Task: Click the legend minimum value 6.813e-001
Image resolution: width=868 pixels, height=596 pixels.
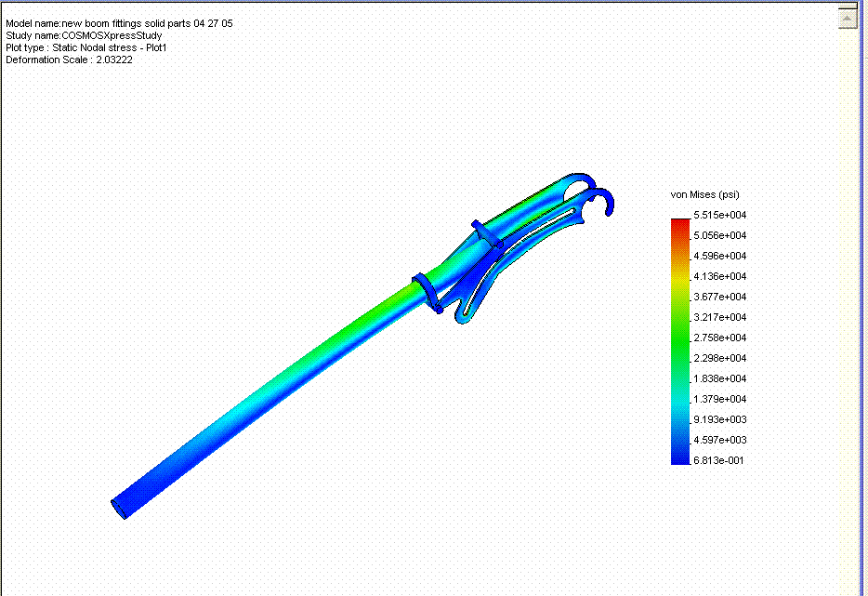Action: point(718,461)
